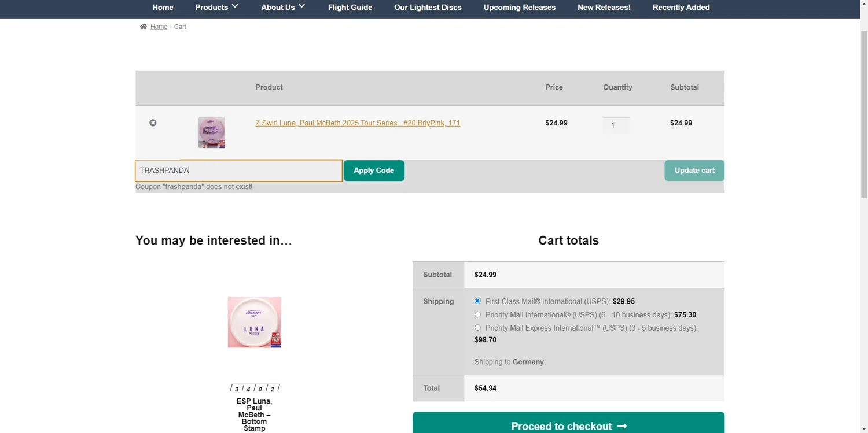The height and width of the screenshot is (433, 868).
Task: Click the $75.30 shipping price
Action: [685, 315]
